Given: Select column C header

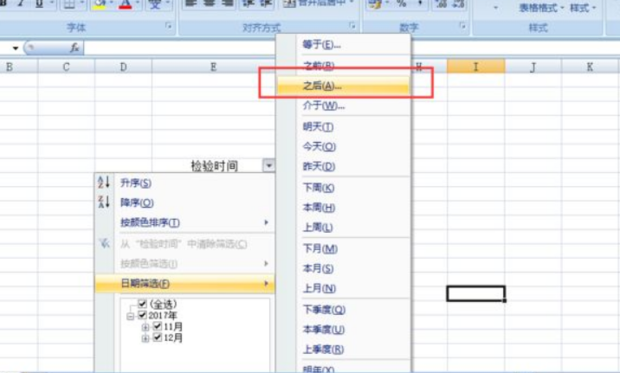Looking at the screenshot, I should click(66, 66).
